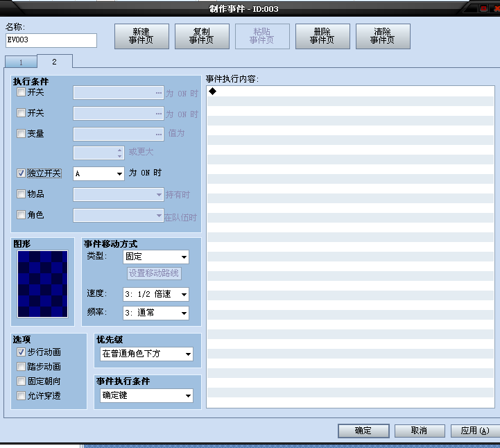
Task: Click the 复制事件页 button
Action: [202, 36]
